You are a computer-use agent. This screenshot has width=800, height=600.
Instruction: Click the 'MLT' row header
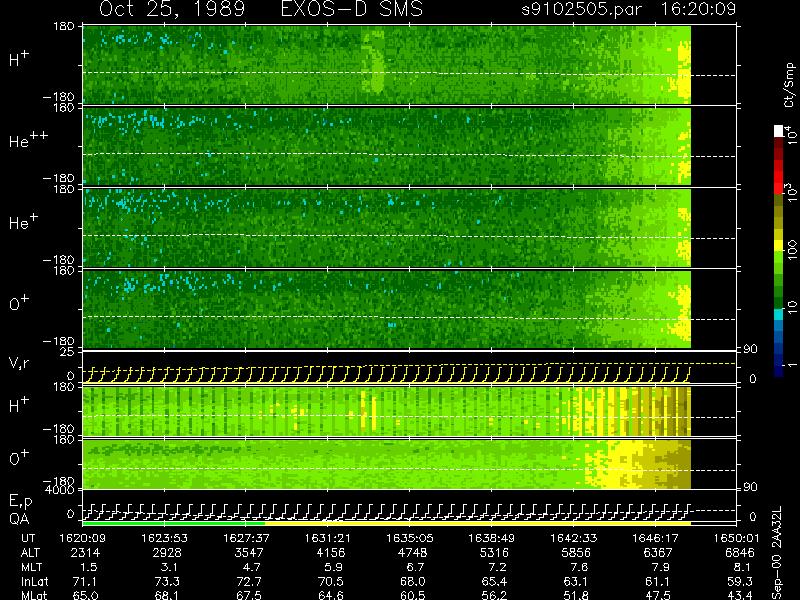31,567
